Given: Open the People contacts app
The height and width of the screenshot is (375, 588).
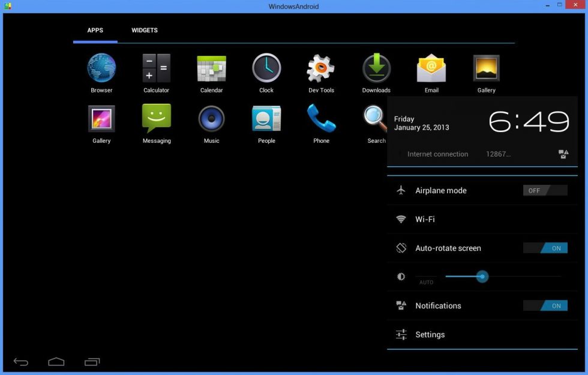Looking at the screenshot, I should (x=266, y=118).
